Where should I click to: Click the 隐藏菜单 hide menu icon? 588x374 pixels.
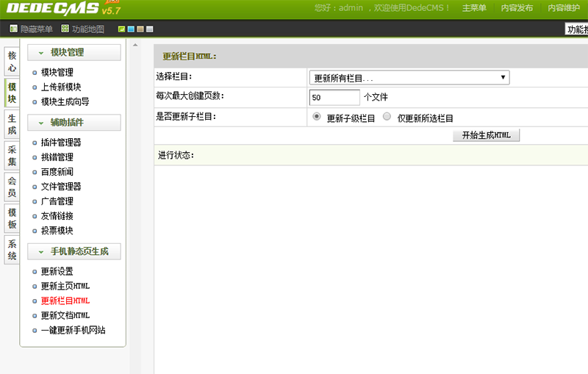13,29
